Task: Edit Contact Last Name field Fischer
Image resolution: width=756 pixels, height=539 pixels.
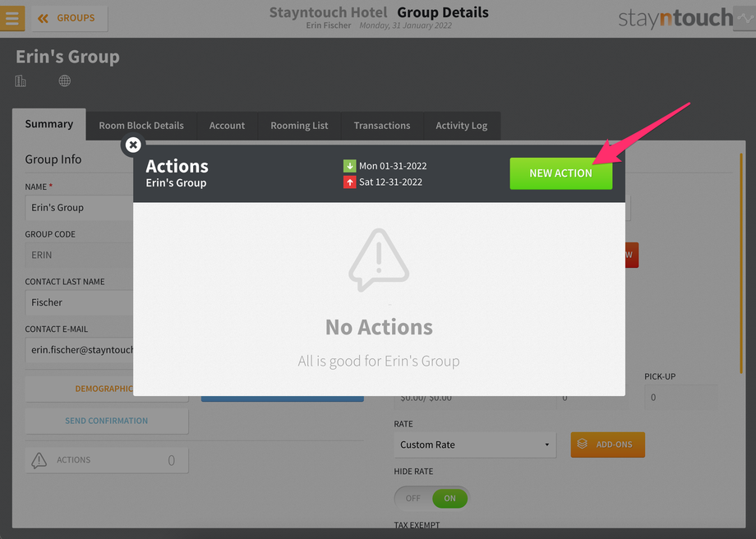Action: [x=79, y=302]
